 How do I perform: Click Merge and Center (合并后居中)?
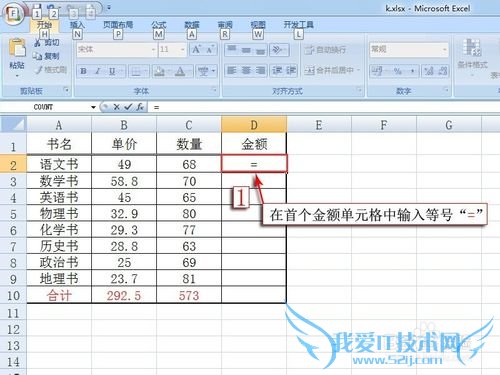pyautogui.click(x=329, y=70)
